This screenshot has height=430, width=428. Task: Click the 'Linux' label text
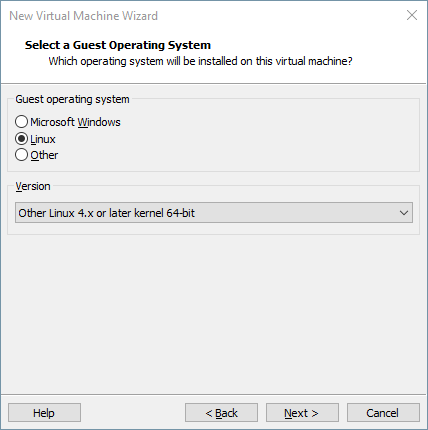(x=43, y=139)
